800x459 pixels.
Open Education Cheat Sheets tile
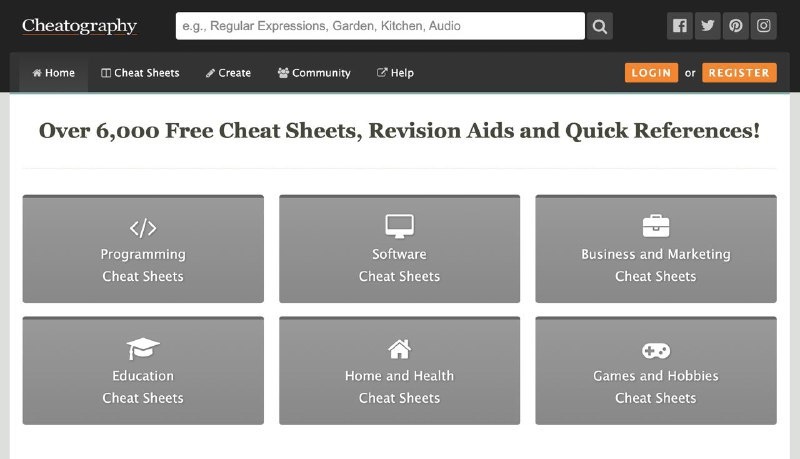tap(143, 371)
